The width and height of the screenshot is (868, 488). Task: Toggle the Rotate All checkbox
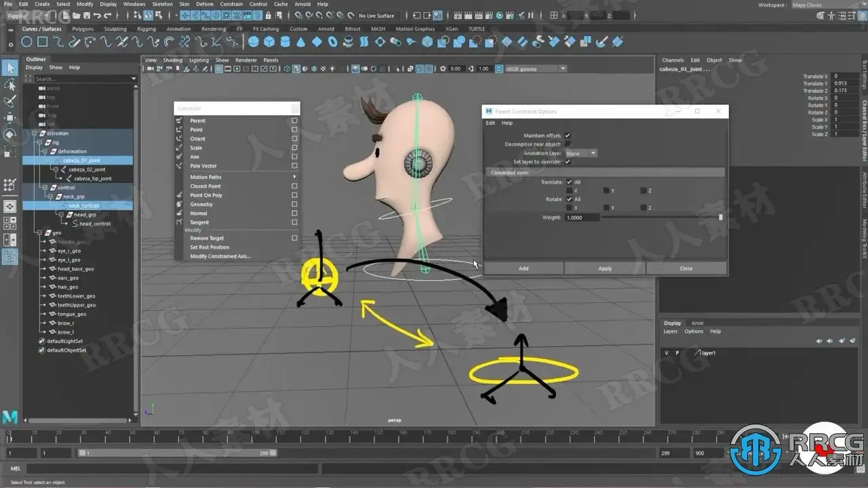tap(569, 199)
